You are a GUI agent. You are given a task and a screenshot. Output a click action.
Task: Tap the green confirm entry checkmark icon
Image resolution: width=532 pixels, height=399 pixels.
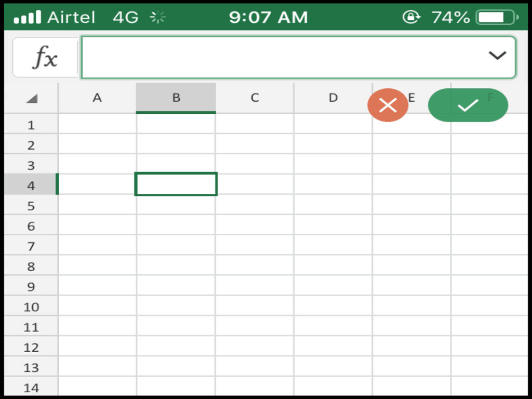pyautogui.click(x=467, y=105)
